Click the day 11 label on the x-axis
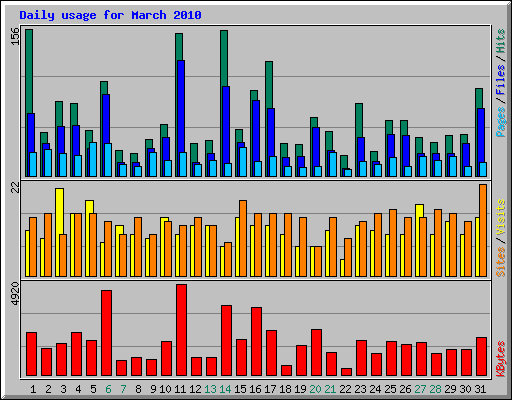This screenshot has width=512, height=400. click(x=180, y=389)
